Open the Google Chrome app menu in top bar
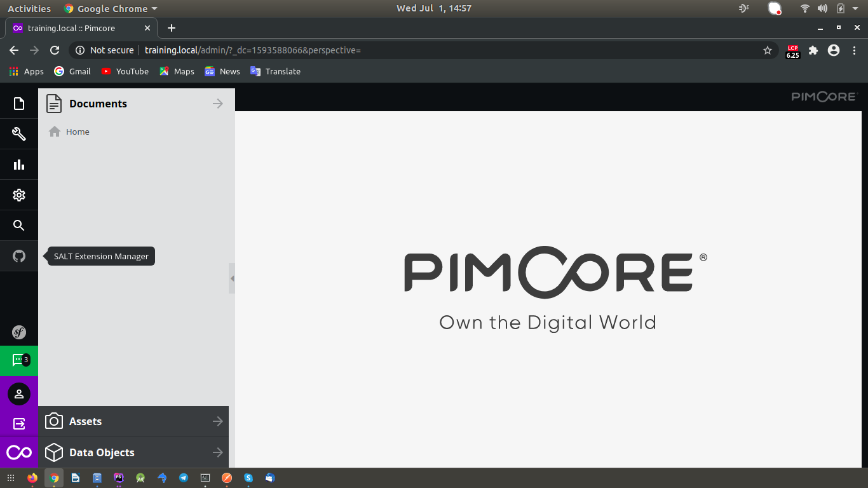Viewport: 868px width, 488px height. coord(111,8)
